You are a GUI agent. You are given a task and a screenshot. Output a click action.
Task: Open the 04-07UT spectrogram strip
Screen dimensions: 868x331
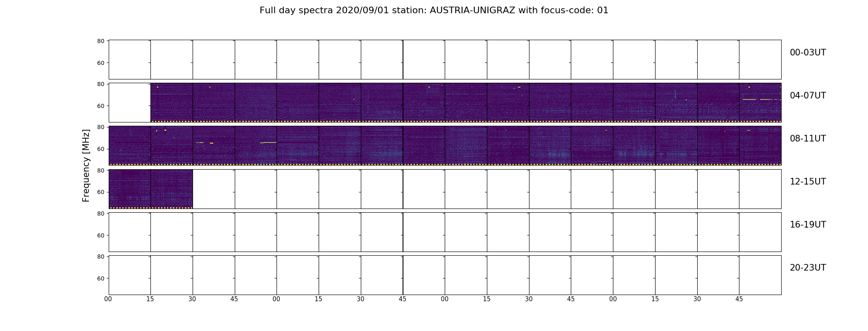tap(445, 103)
